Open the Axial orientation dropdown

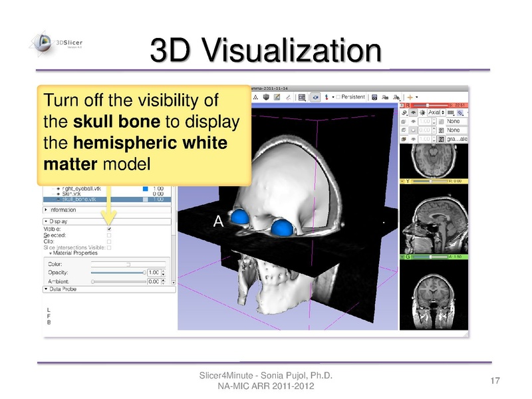(437, 113)
